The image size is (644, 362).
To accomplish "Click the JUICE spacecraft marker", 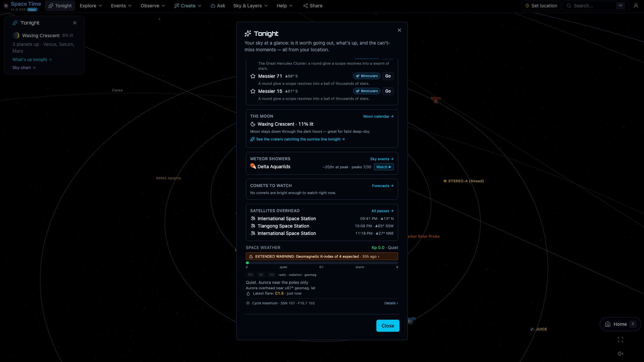I will pyautogui.click(x=532, y=329).
